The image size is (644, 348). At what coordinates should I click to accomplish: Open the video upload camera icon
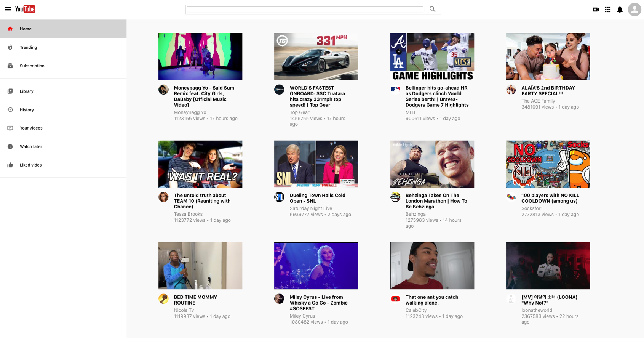596,9
